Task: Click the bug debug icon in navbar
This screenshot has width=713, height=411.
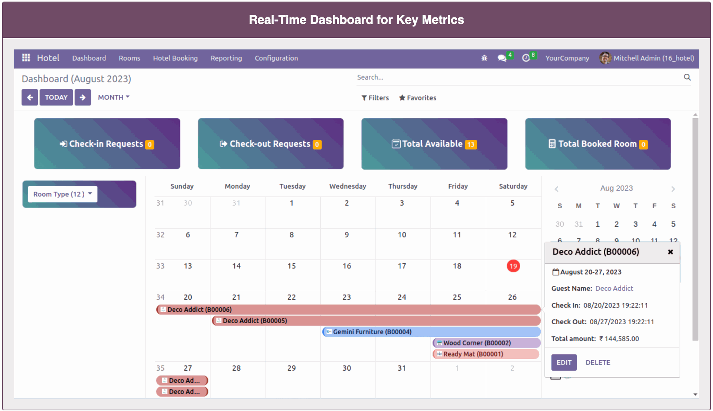Action: pos(484,58)
